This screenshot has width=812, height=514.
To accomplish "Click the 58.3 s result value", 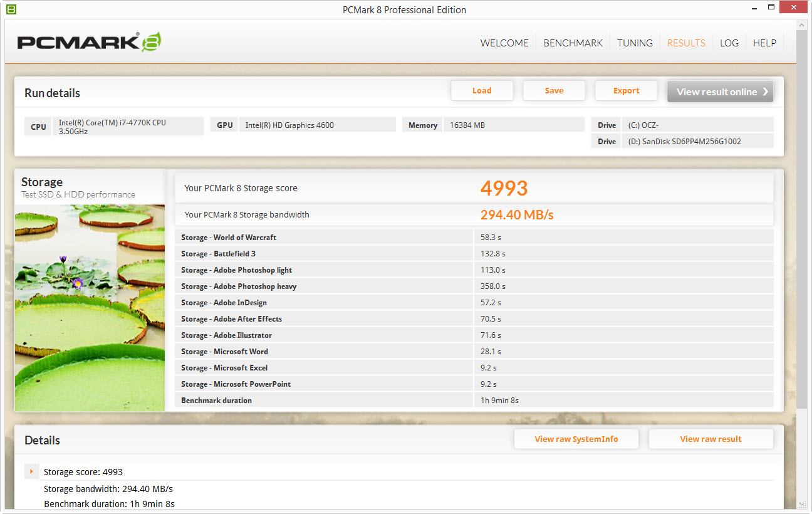I will tap(491, 238).
